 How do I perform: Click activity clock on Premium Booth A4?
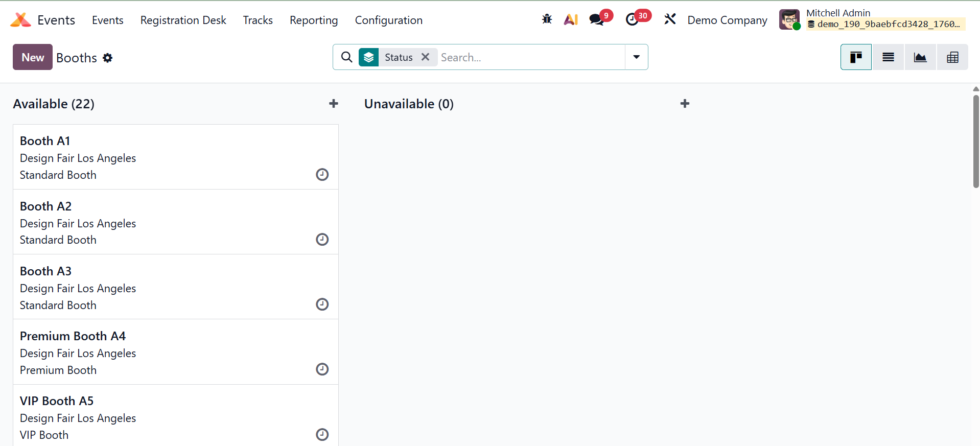point(322,369)
